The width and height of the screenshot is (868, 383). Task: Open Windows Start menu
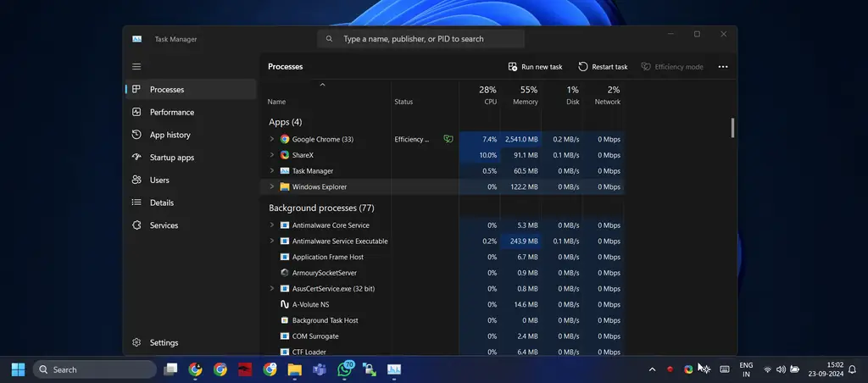[19, 369]
